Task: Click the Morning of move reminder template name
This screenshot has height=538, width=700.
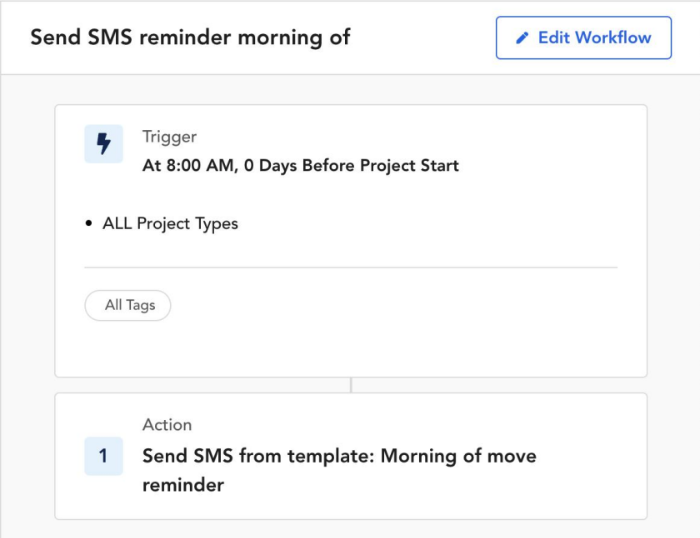Action: point(458,456)
